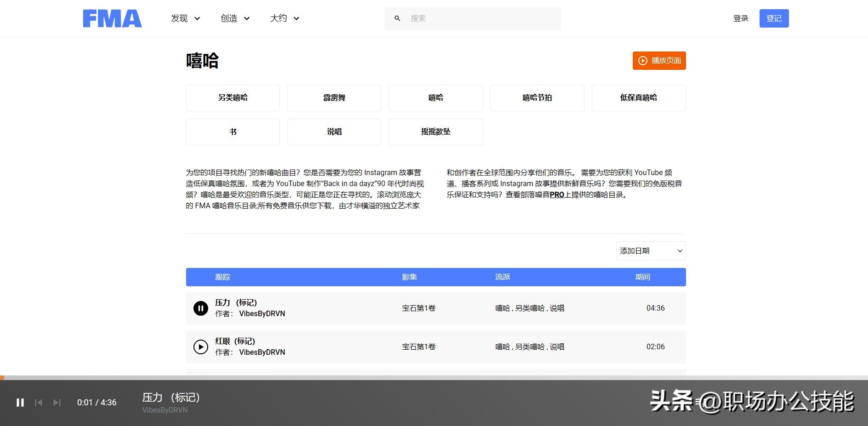
Task: Click the playback progress bar
Action: 434,378
